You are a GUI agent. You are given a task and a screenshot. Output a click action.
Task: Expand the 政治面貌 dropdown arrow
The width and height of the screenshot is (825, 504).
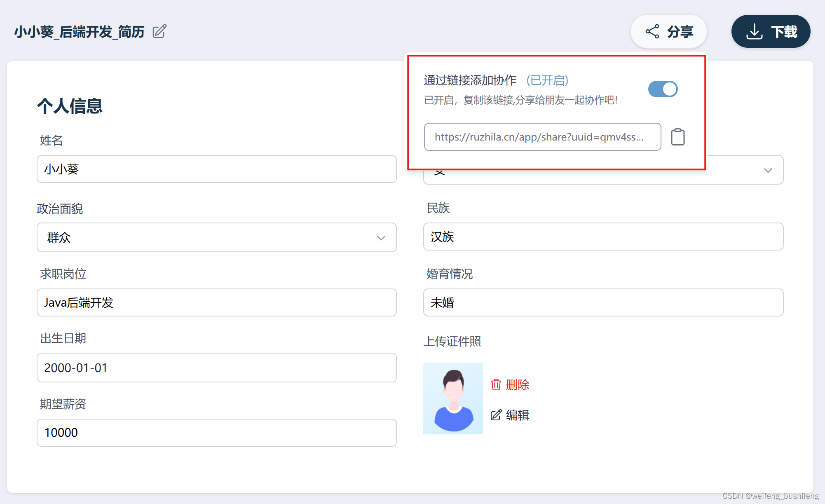coord(381,238)
